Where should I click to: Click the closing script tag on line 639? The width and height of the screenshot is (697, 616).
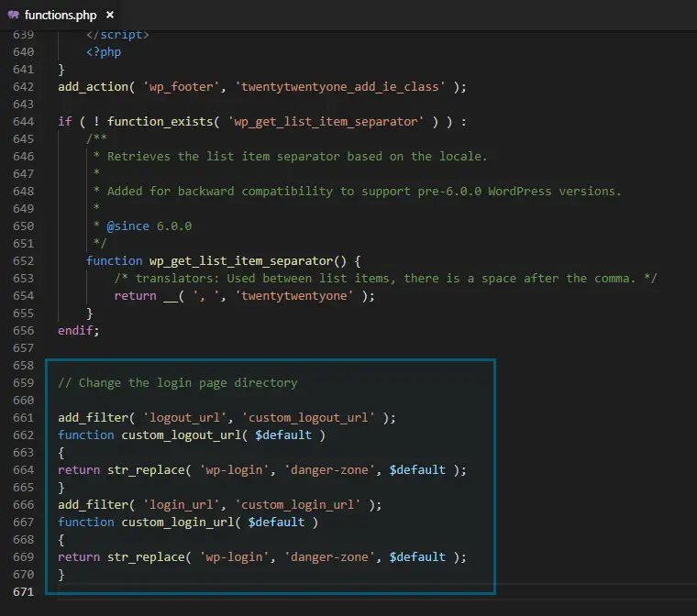(x=117, y=34)
